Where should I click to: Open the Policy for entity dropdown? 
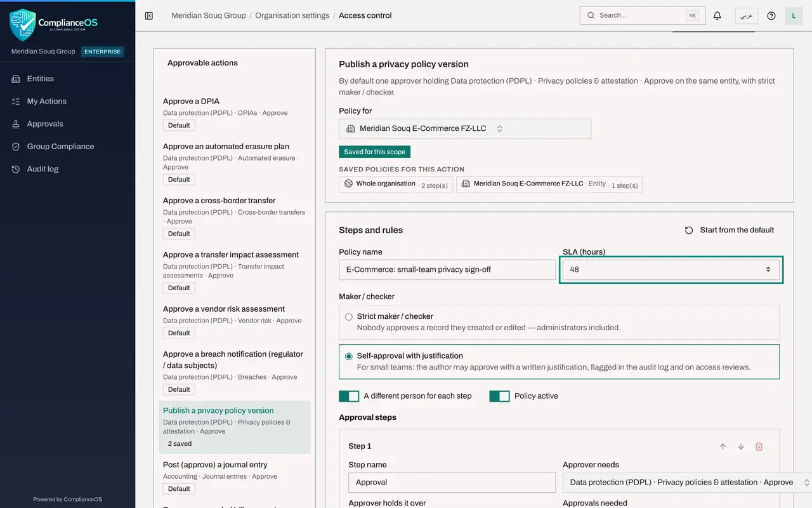click(x=465, y=129)
